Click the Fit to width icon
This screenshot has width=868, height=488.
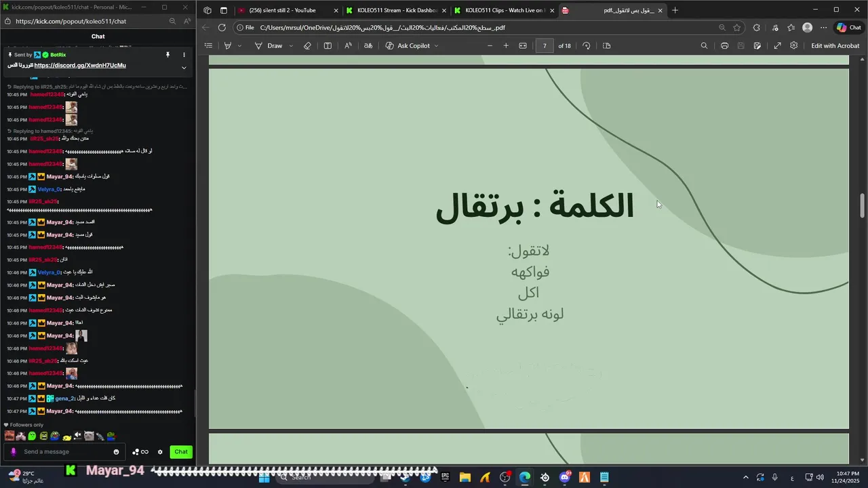point(523,45)
